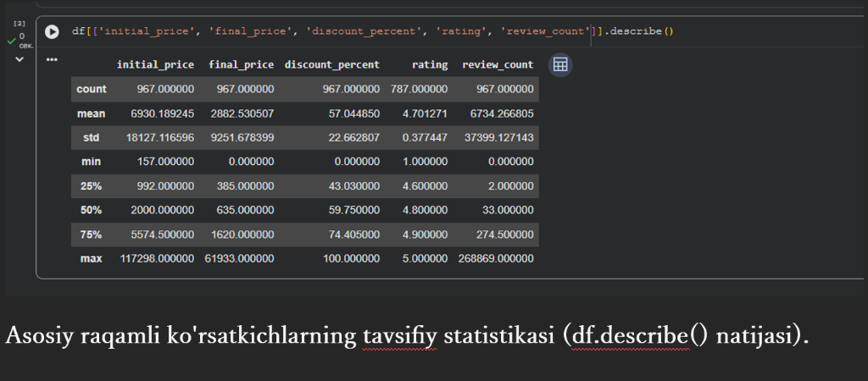The image size is (868, 381).
Task: Click the count row label
Action: point(92,89)
